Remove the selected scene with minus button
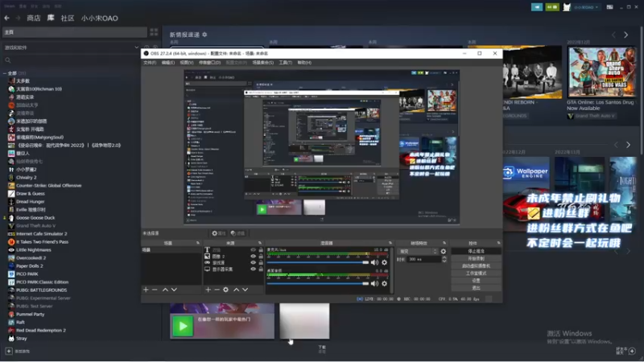This screenshot has height=362, width=644. point(155,290)
